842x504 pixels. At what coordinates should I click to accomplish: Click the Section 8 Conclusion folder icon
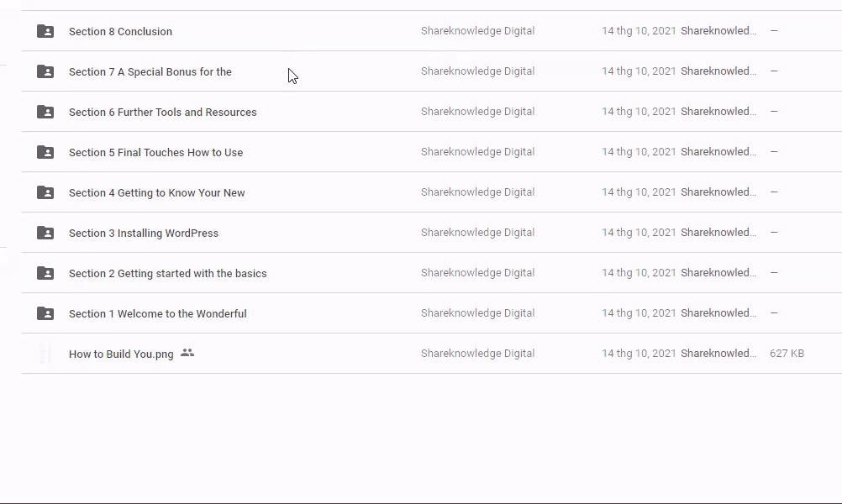tap(45, 31)
